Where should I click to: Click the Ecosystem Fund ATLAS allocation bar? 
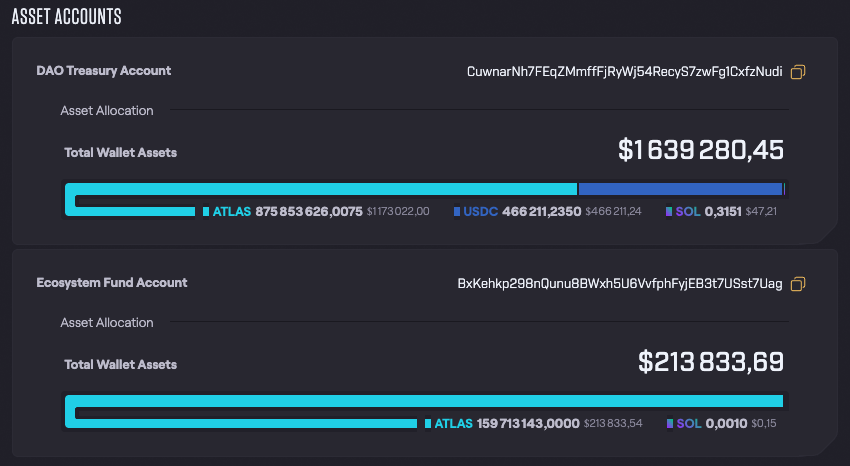(x=425, y=401)
